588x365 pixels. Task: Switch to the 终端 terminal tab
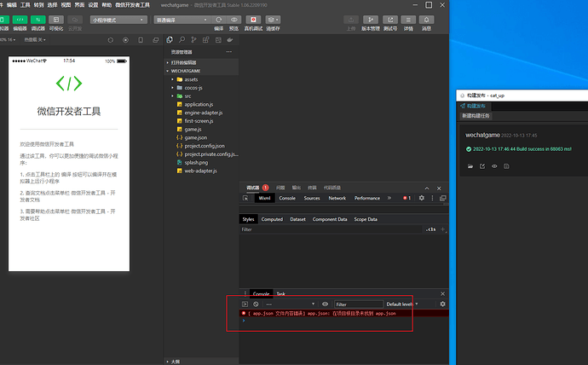pyautogui.click(x=312, y=188)
